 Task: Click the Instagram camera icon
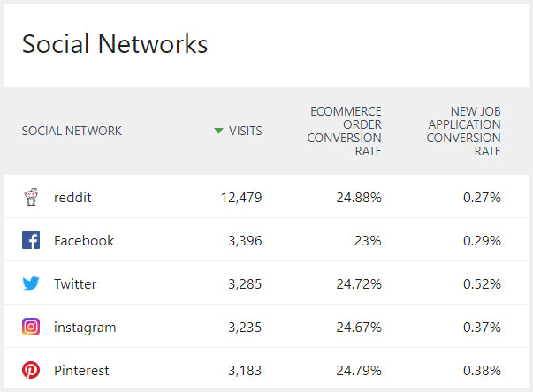(31, 327)
